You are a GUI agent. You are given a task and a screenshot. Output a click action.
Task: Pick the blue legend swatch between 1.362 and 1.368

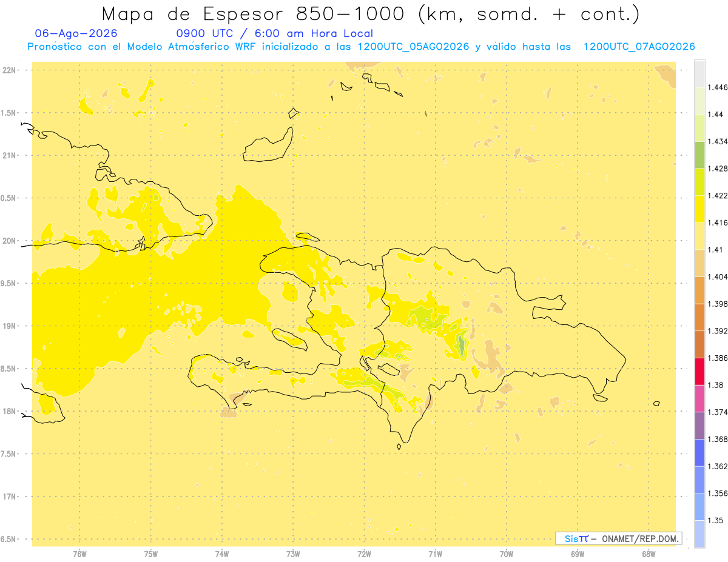[699, 452]
